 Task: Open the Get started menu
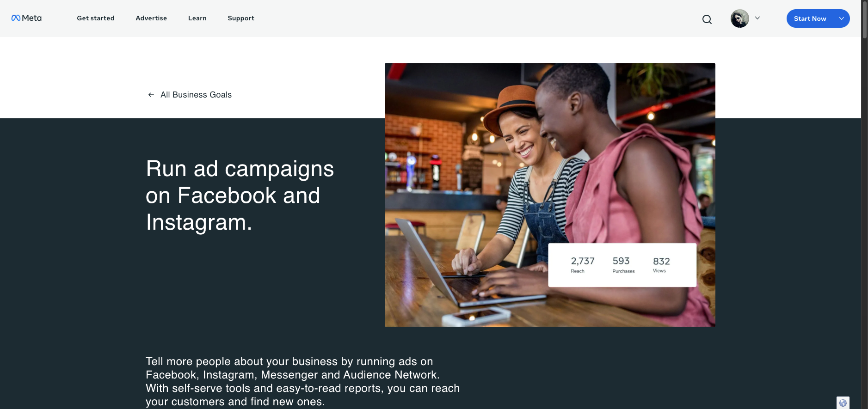click(96, 18)
